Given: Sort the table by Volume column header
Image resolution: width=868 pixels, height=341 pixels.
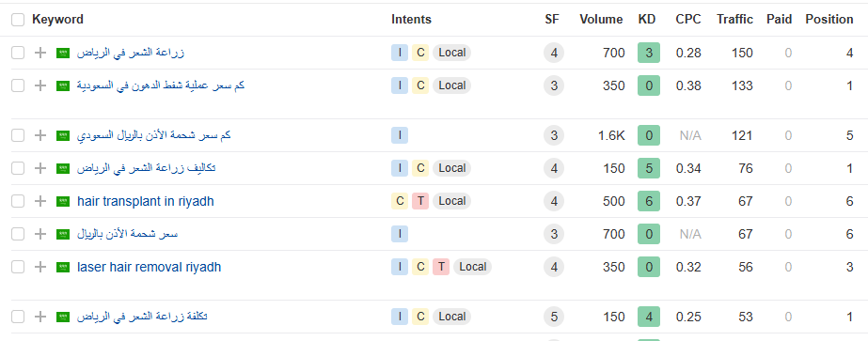Looking at the screenshot, I should [x=601, y=20].
